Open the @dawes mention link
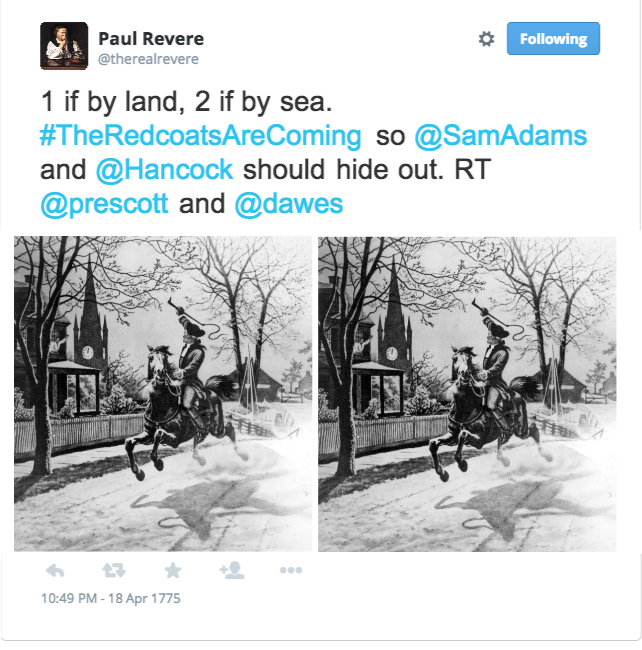This screenshot has width=642, height=650. point(289,204)
